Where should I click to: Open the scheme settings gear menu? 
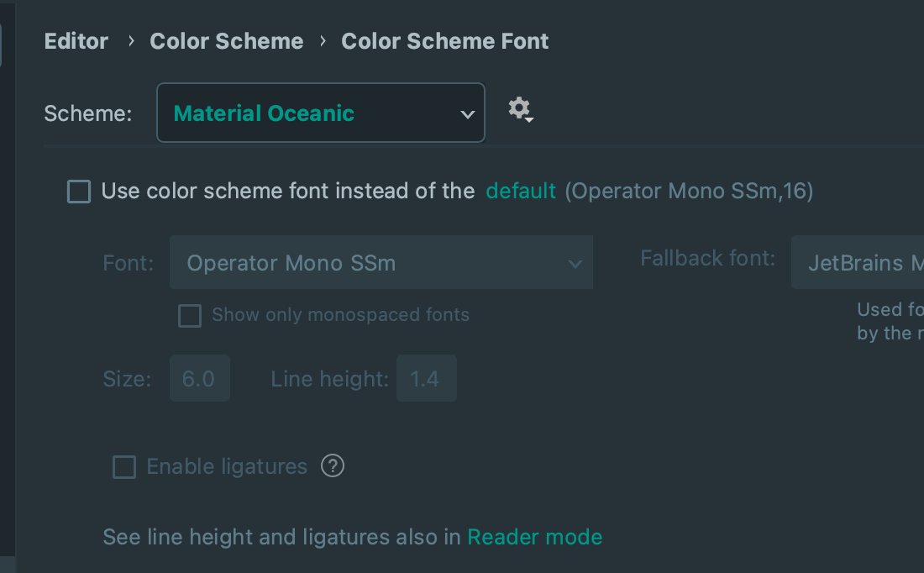pyautogui.click(x=518, y=108)
